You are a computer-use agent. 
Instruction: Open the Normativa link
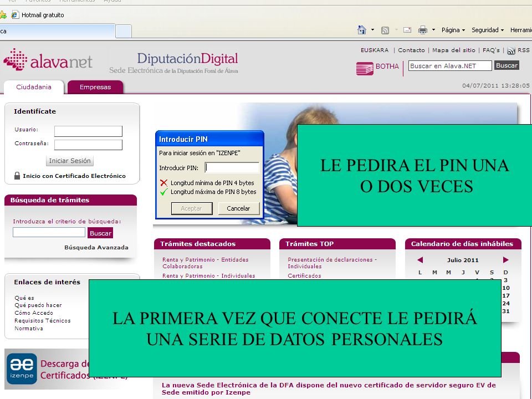(28, 329)
